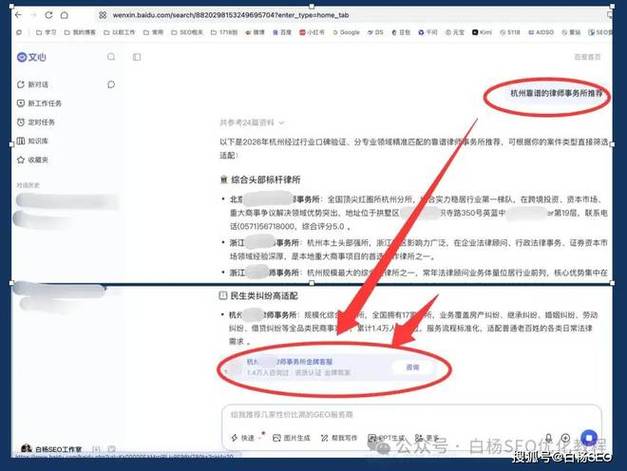The width and height of the screenshot is (627, 471).
Task: Open the 豆包 bookmark
Action: coord(401,32)
